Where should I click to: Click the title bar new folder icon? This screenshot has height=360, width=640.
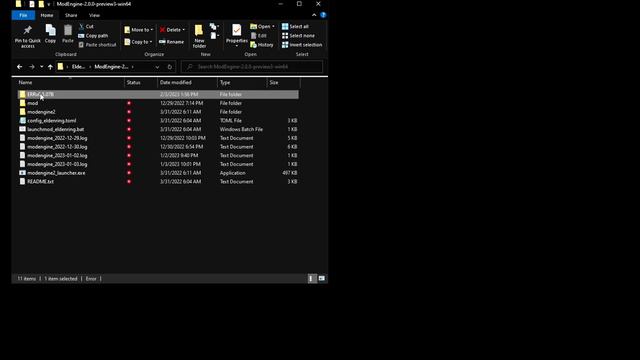[x=41, y=4]
